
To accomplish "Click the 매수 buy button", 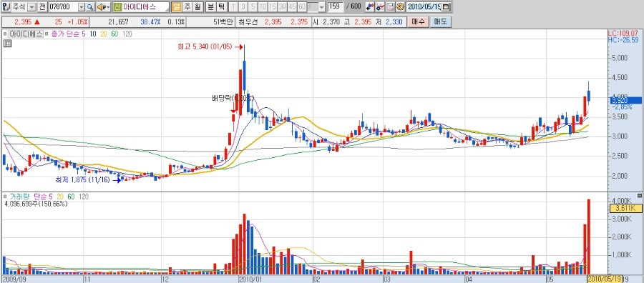I will (x=418, y=21).
